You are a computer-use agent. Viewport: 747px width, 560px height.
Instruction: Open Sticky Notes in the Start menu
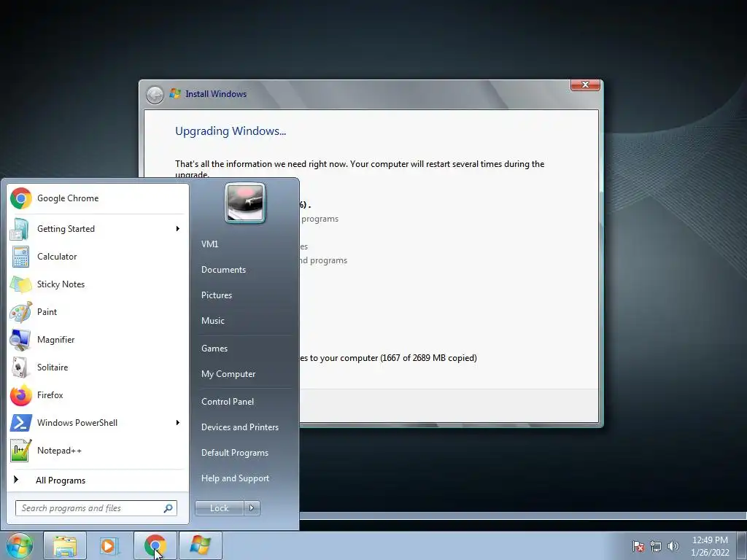pos(97,284)
